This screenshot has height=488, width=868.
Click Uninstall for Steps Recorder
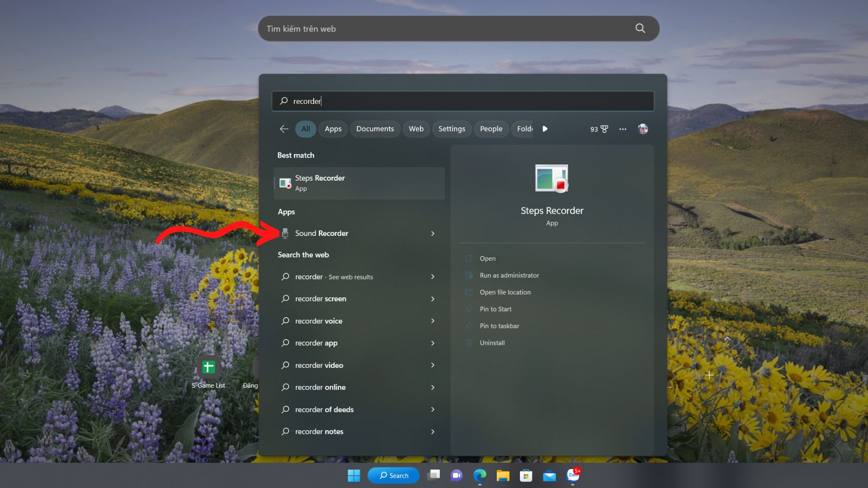click(x=492, y=343)
